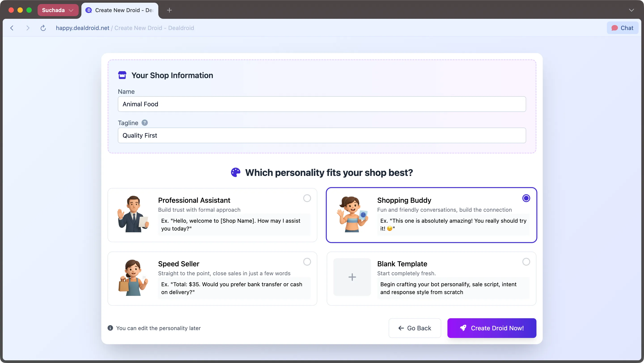This screenshot has width=644, height=363.
Task: Open the Suchada profile dropdown
Action: [58, 10]
